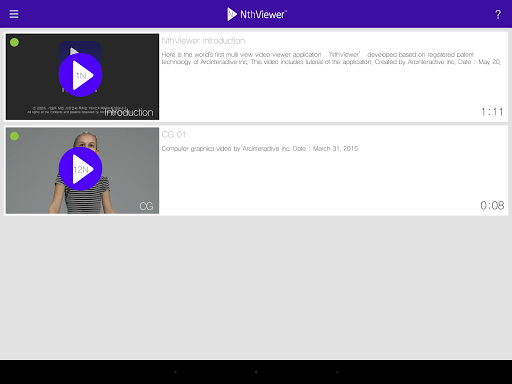
Task: Open the CG 01 title
Action: tap(174, 134)
